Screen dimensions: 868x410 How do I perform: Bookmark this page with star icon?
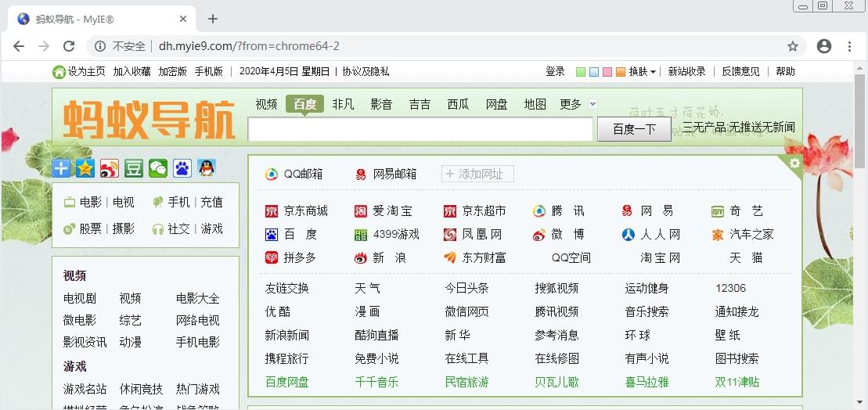[793, 46]
